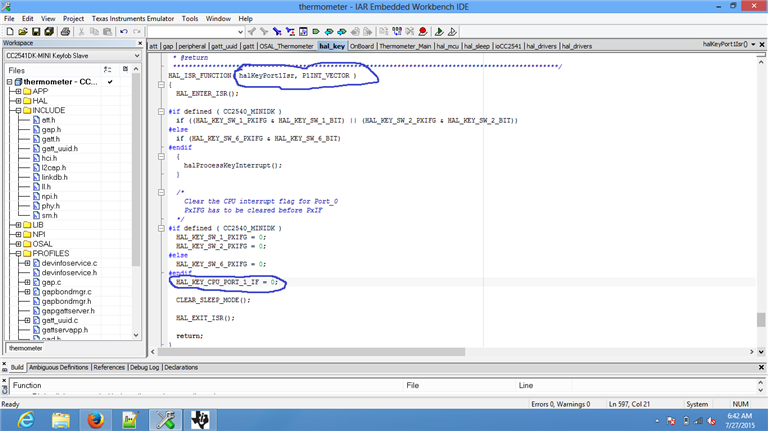Toggle breakpoint with the red dot icon

[x=423, y=32]
